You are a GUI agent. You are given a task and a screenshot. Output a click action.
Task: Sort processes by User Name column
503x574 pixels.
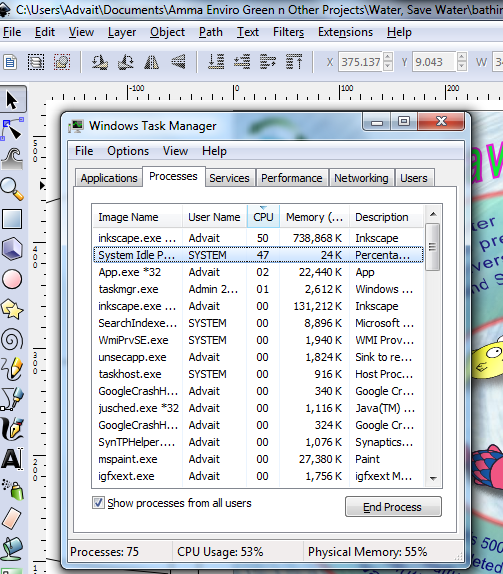pos(215,217)
